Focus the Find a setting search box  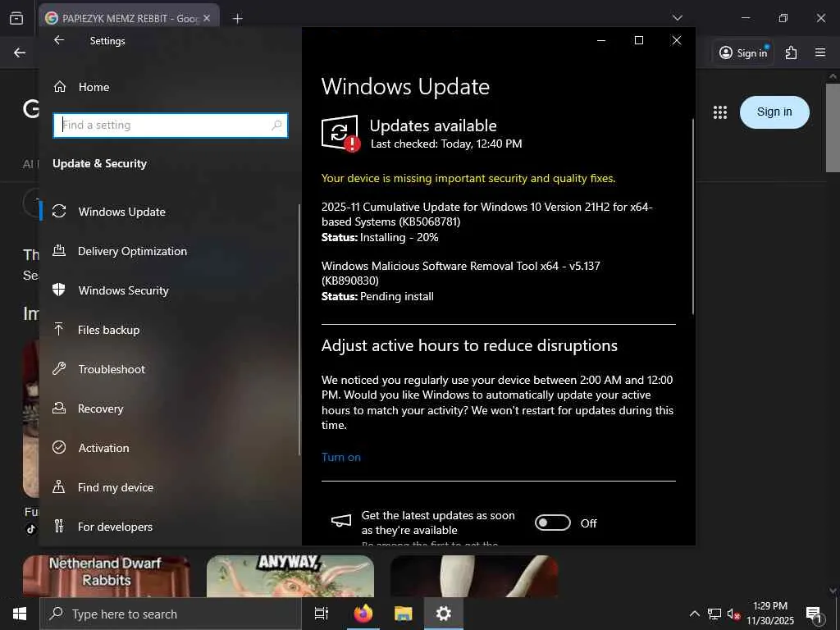[171, 126]
